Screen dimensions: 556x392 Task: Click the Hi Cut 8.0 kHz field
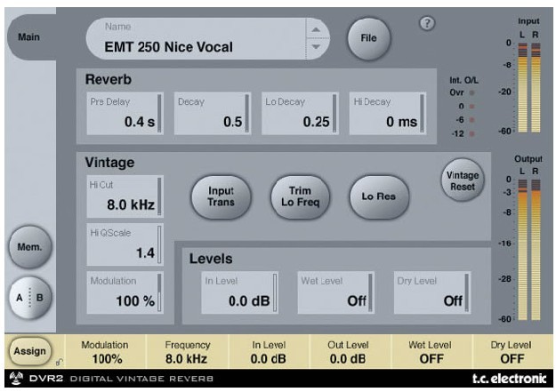tap(124, 198)
